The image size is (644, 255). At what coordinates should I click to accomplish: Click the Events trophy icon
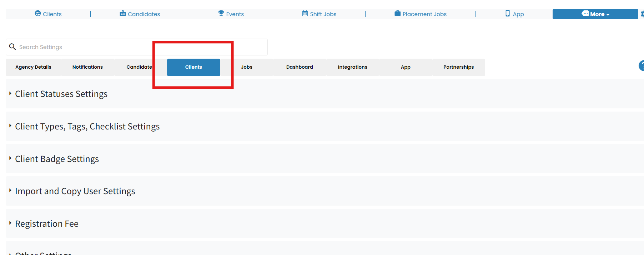221,14
